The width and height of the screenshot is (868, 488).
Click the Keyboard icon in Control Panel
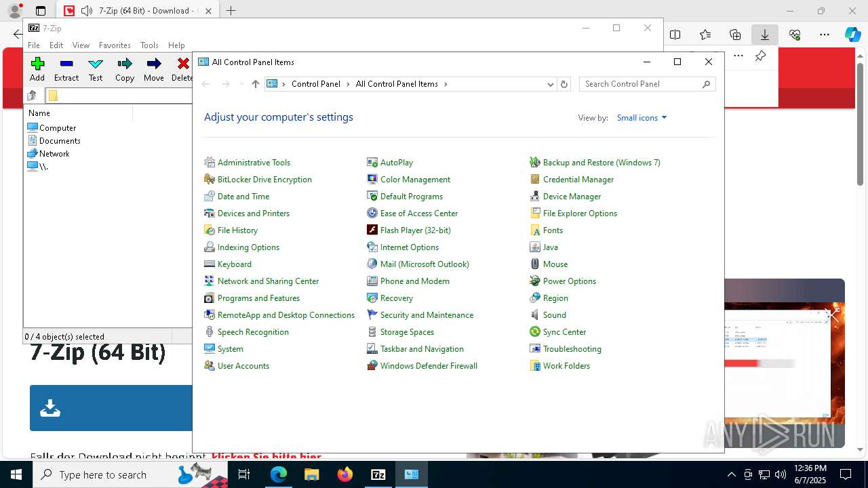[210, 264]
